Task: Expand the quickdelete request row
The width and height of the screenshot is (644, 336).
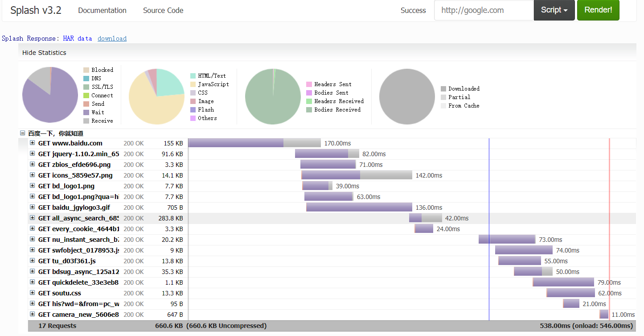Action: (x=33, y=282)
